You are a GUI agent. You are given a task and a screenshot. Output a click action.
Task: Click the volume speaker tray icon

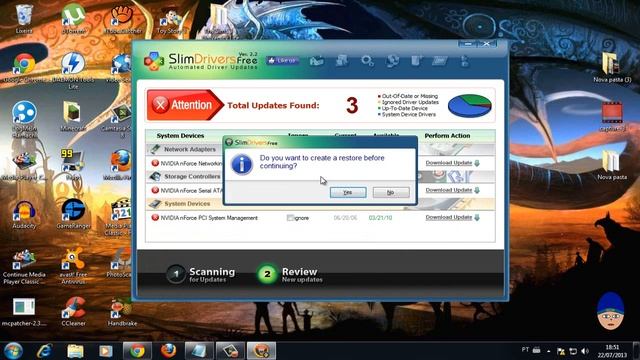585,351
